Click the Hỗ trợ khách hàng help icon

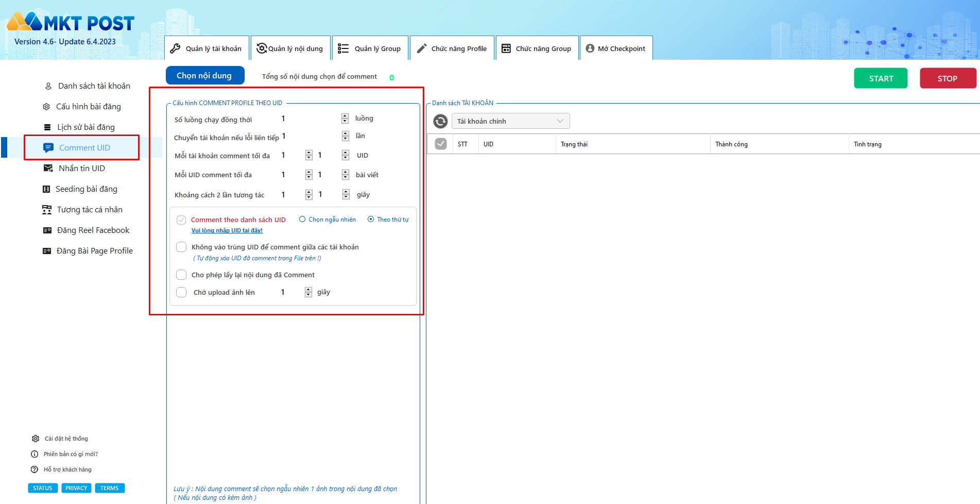tap(35, 469)
